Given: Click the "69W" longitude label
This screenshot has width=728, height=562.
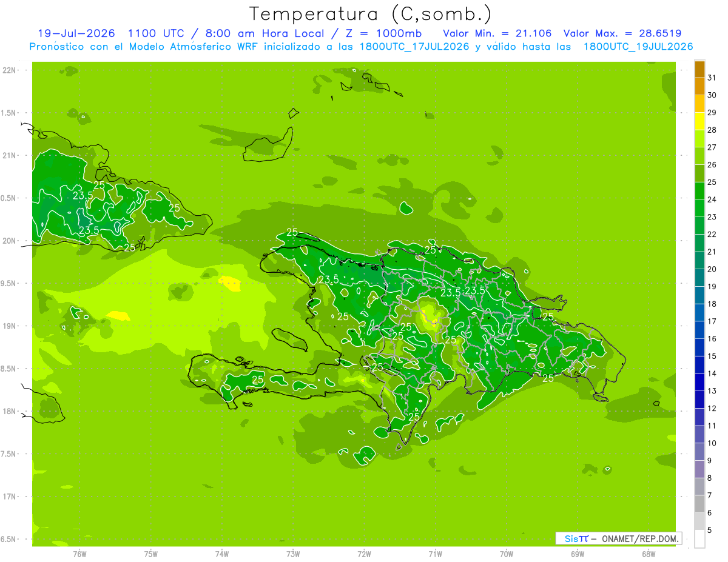Looking at the screenshot, I should 578,554.
